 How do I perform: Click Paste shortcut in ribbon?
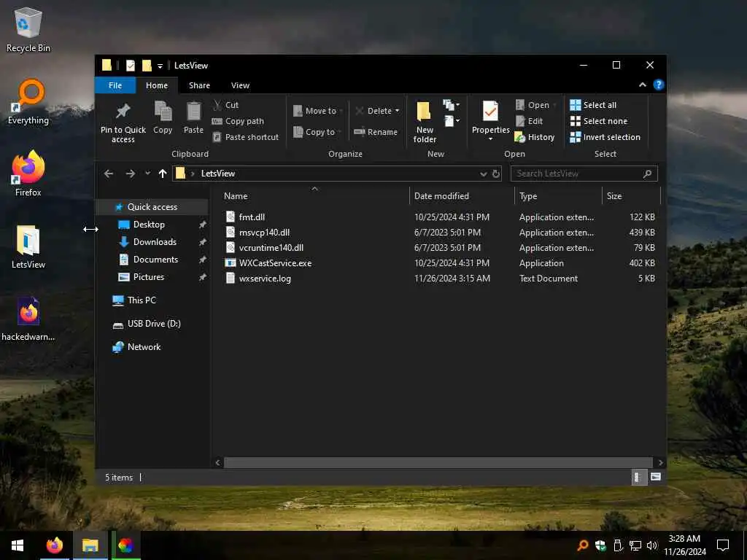245,137
